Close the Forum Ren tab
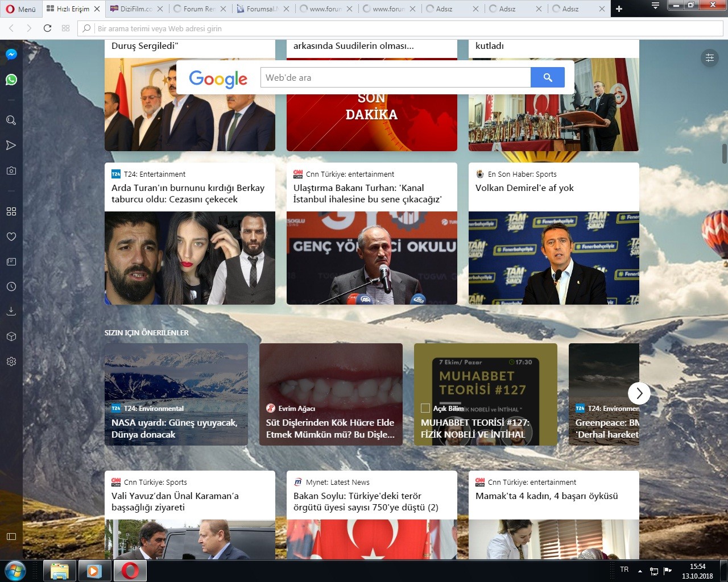The width and height of the screenshot is (728, 582). 223,9
